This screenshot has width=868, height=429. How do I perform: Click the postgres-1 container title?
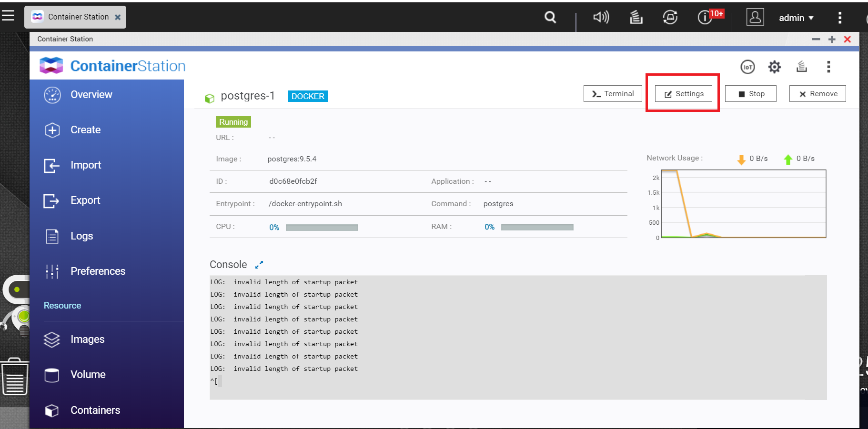(x=248, y=96)
